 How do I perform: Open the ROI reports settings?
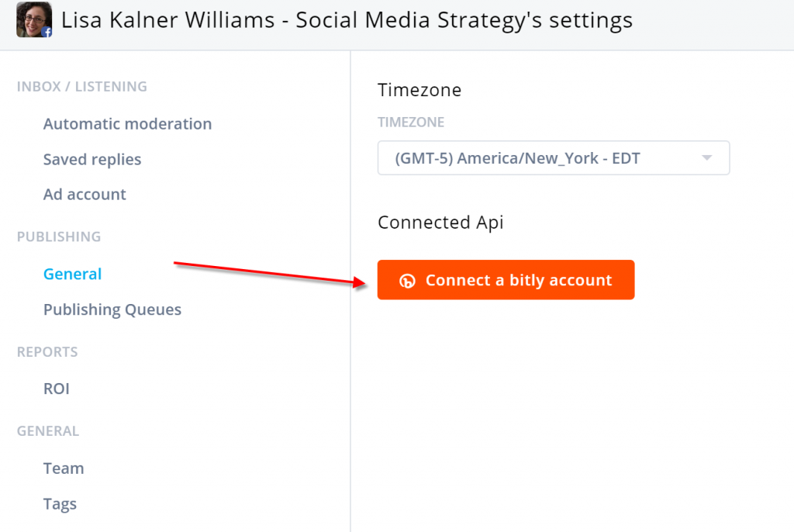click(56, 389)
